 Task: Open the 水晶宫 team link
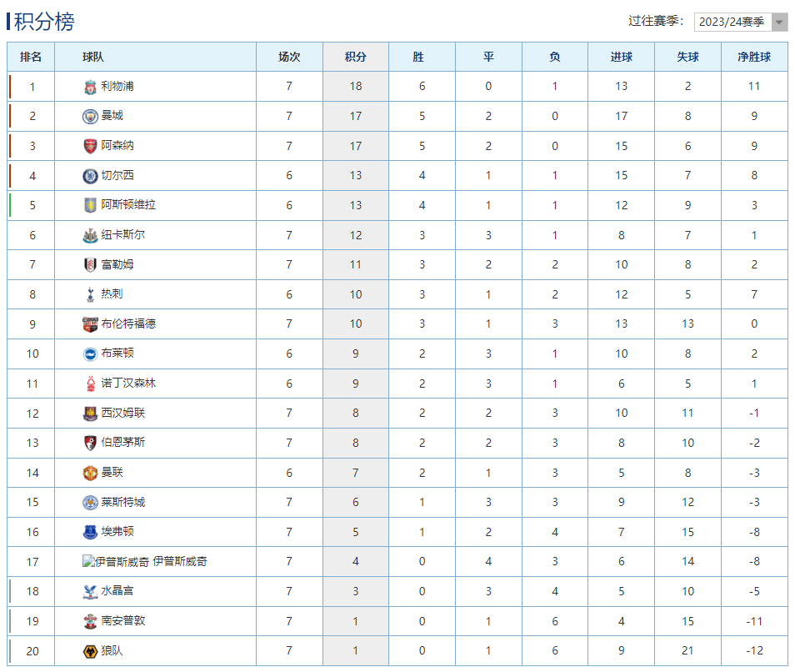117,591
